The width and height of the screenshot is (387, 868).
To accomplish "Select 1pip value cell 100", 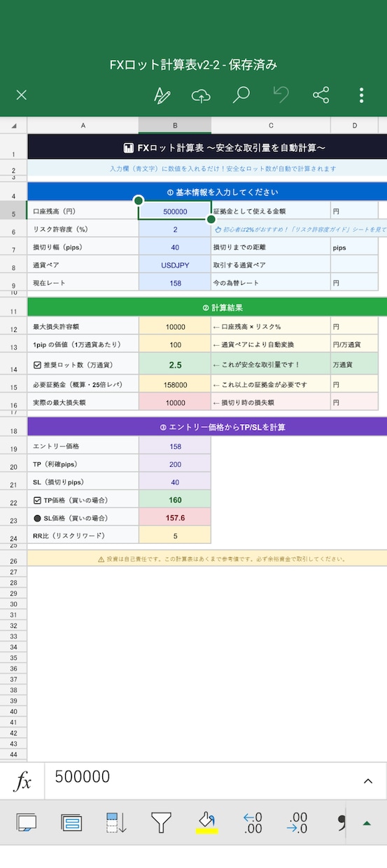I will [x=175, y=345].
